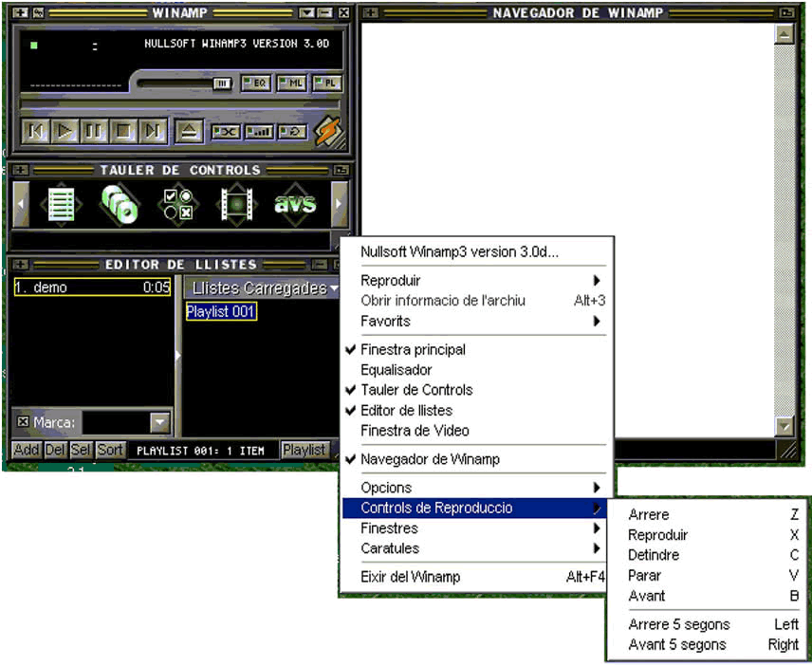Click the Sort button in the playlist editor

coord(110,450)
